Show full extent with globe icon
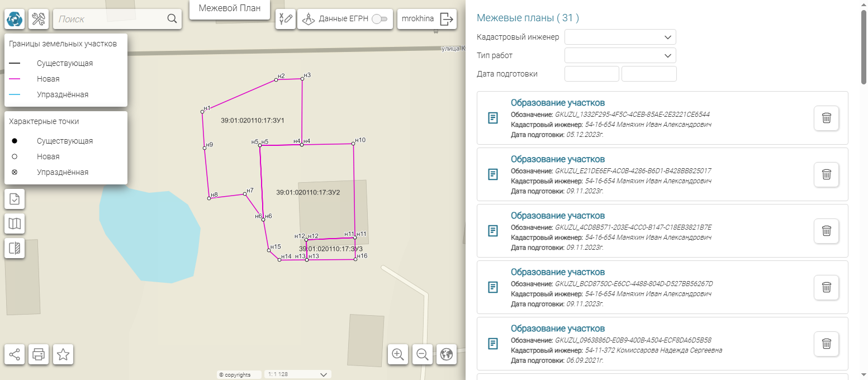The image size is (868, 380). tap(447, 354)
